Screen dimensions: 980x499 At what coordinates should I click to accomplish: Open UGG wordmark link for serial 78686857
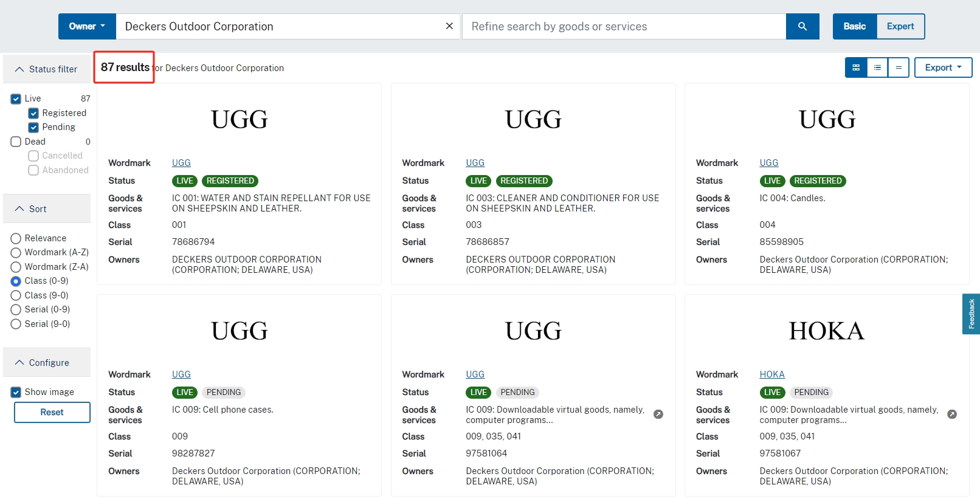pos(475,163)
